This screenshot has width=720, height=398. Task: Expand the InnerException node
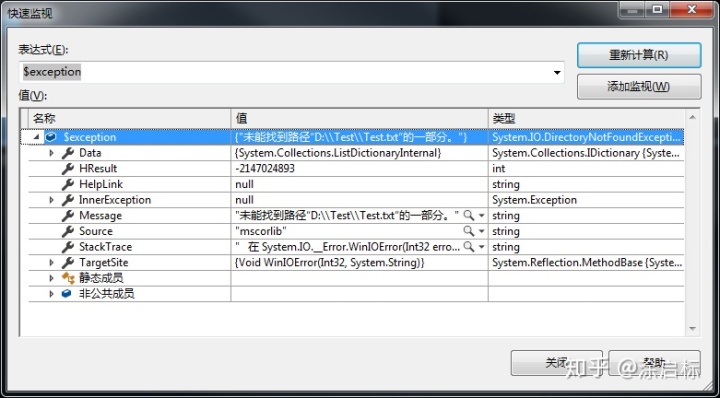[51, 200]
